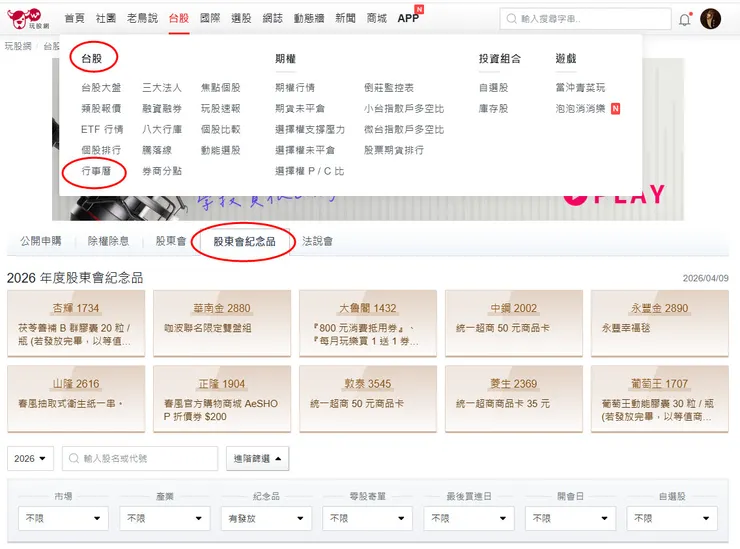Collapse the 進階篩選 advanced filter
The image size is (740, 549).
(257, 458)
